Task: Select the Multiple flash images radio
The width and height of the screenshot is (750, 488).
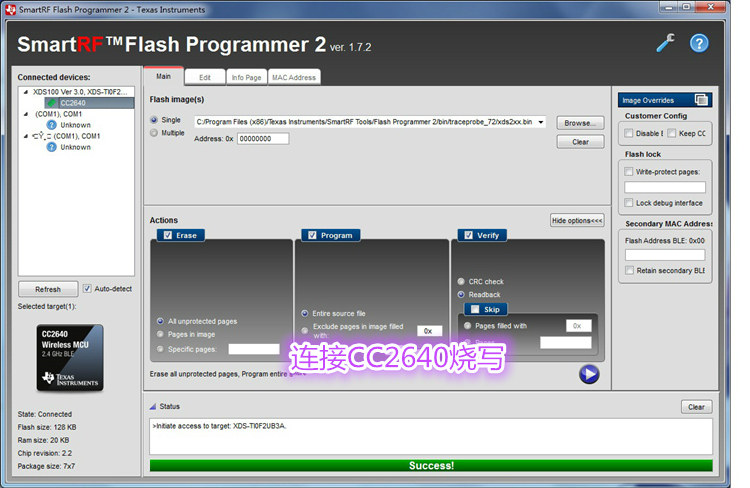Action: pos(154,133)
